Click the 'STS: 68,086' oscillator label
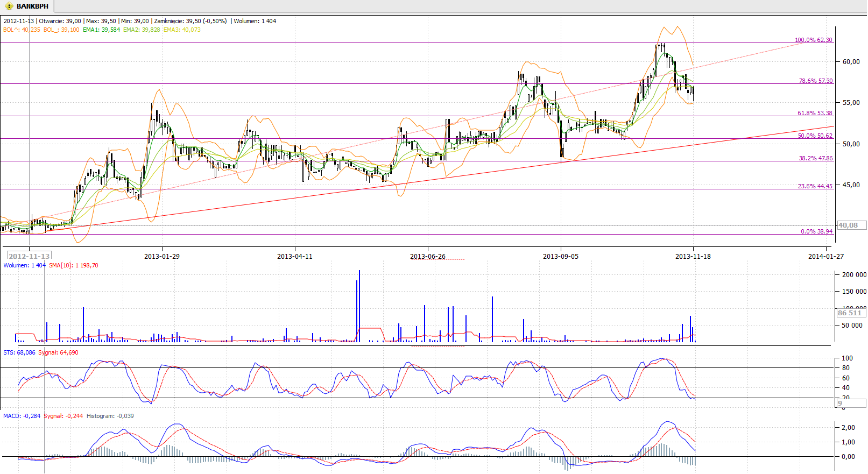This screenshot has height=474, width=868. [19, 352]
